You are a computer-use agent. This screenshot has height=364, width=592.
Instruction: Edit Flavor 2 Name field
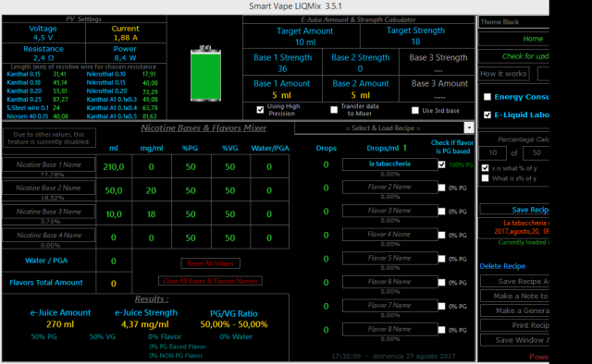(389, 187)
